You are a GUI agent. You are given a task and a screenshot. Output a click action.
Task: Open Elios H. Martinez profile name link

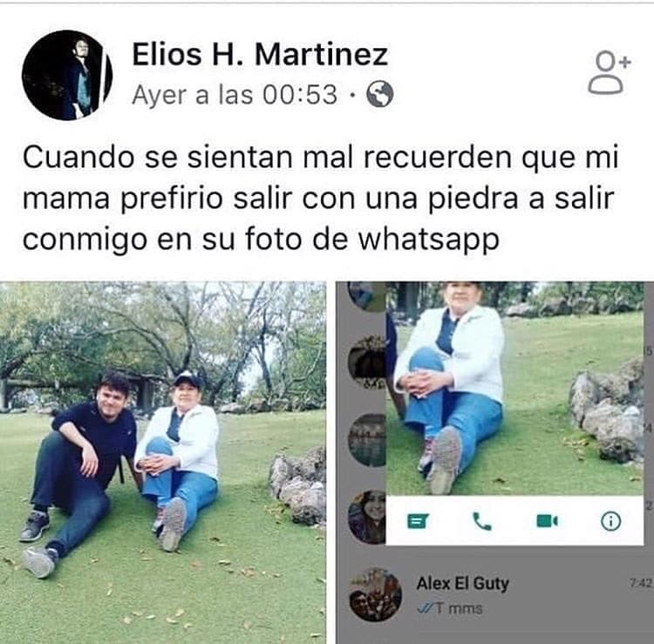260,55
